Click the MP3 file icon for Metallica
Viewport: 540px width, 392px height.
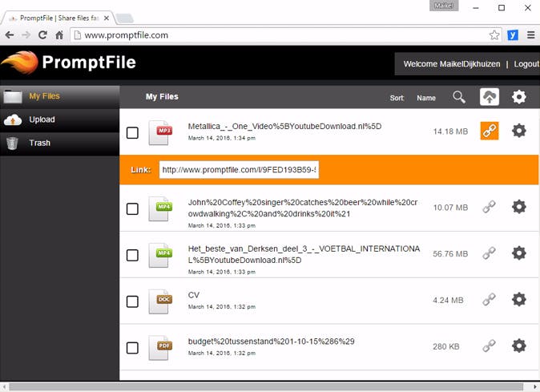(x=160, y=132)
